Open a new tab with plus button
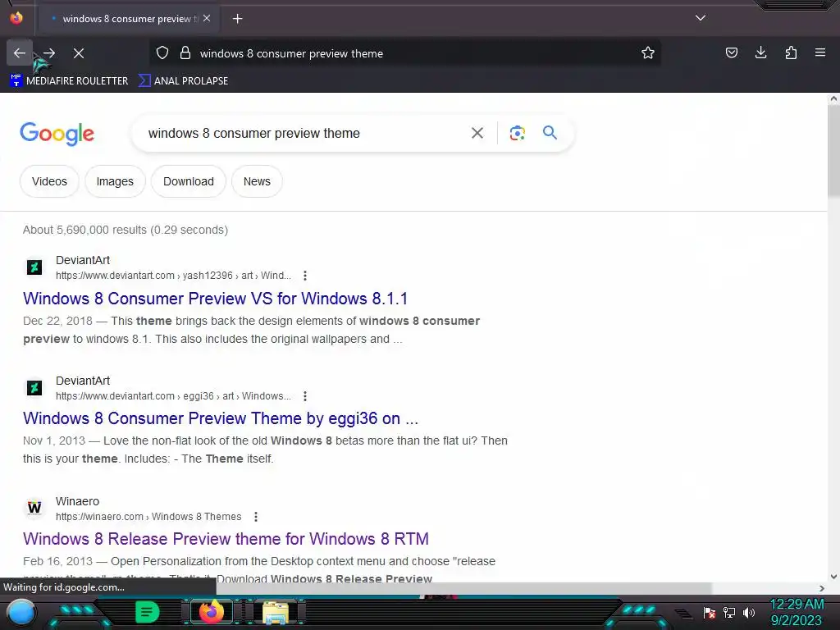Image resolution: width=840 pixels, height=630 pixels. click(x=237, y=19)
